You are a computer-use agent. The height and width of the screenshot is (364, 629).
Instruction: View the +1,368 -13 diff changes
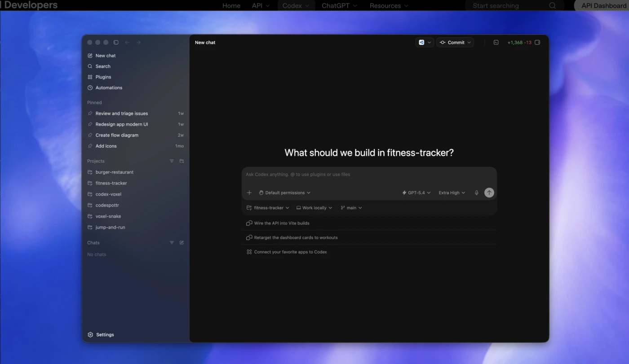coord(519,43)
